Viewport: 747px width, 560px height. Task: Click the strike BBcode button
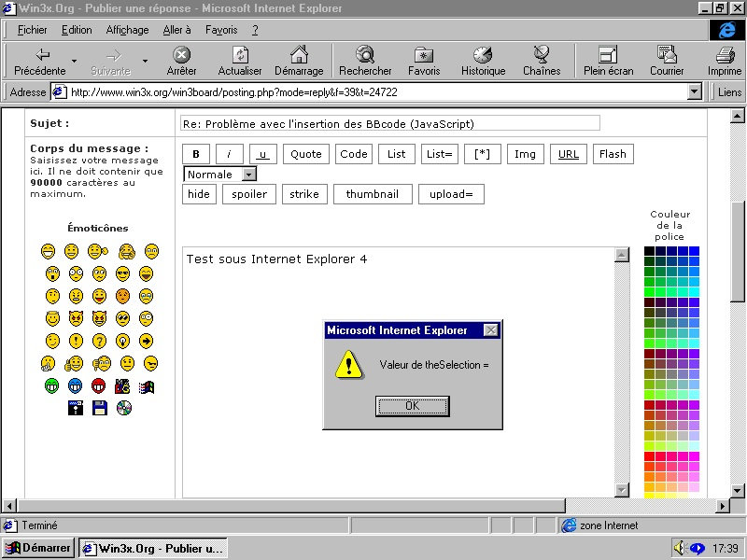point(304,194)
